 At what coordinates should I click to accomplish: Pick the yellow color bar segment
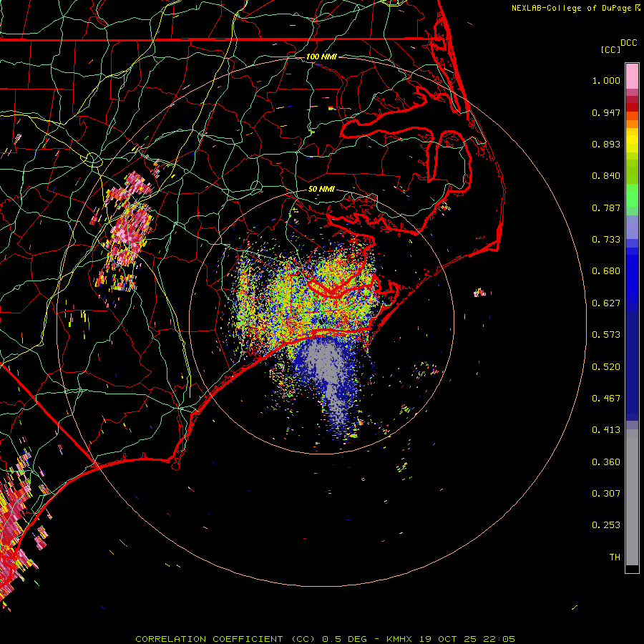(x=632, y=141)
